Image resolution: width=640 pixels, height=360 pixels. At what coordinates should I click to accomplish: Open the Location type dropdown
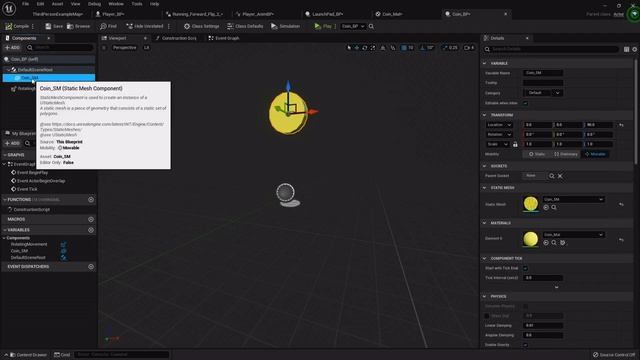point(499,124)
